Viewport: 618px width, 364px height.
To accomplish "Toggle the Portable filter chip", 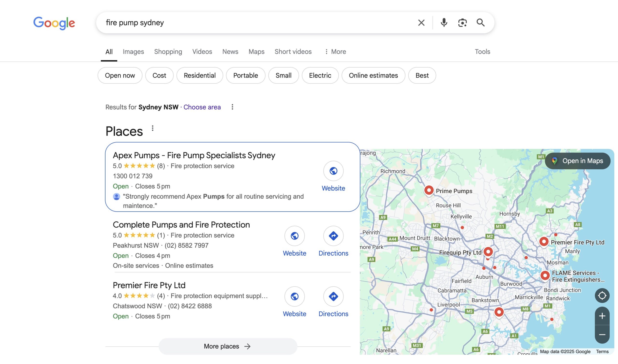I will coord(246,75).
